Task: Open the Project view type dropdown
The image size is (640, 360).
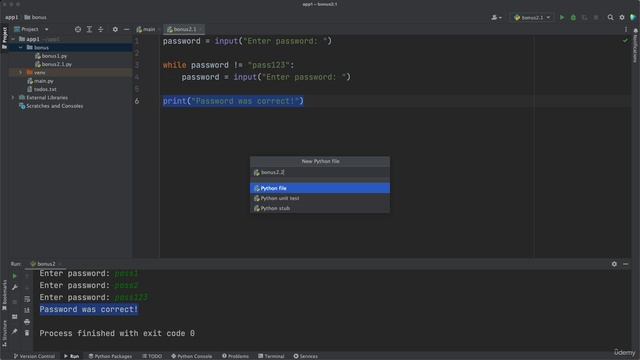Action: pos(31,29)
